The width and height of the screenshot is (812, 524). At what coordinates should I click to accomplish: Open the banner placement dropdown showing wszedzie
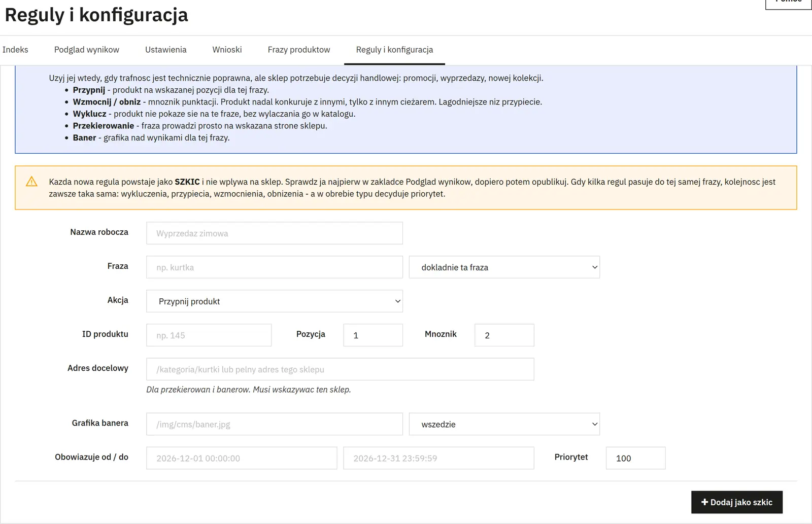[x=504, y=424]
